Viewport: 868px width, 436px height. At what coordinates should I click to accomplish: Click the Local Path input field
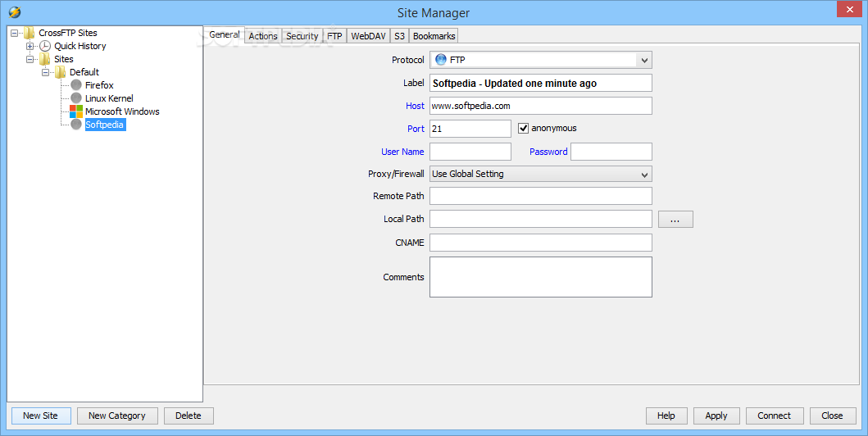coord(541,219)
